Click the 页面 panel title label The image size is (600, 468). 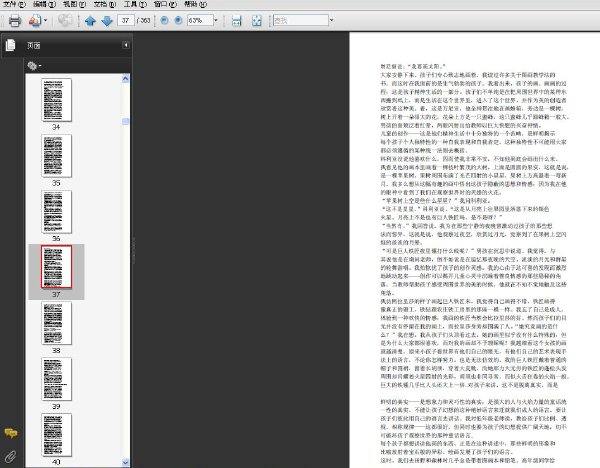pos(34,46)
